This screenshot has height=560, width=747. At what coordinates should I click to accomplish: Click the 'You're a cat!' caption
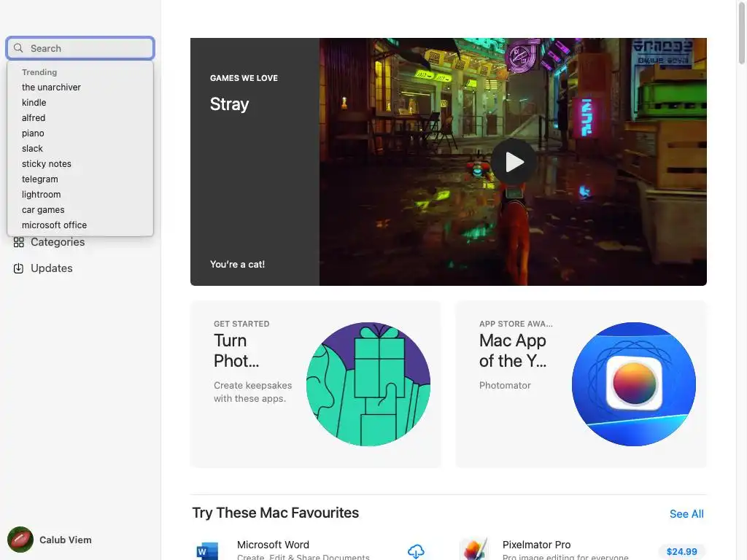[237, 264]
